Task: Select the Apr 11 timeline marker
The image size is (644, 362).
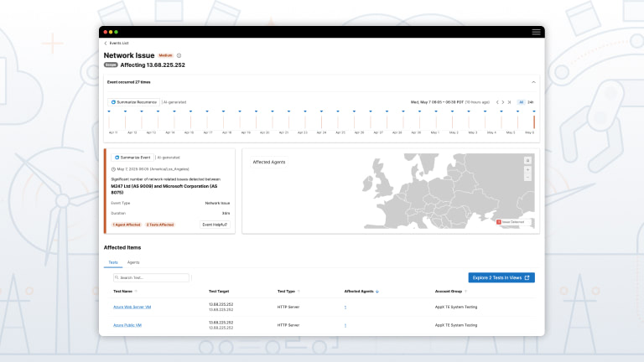Action: tap(109, 122)
